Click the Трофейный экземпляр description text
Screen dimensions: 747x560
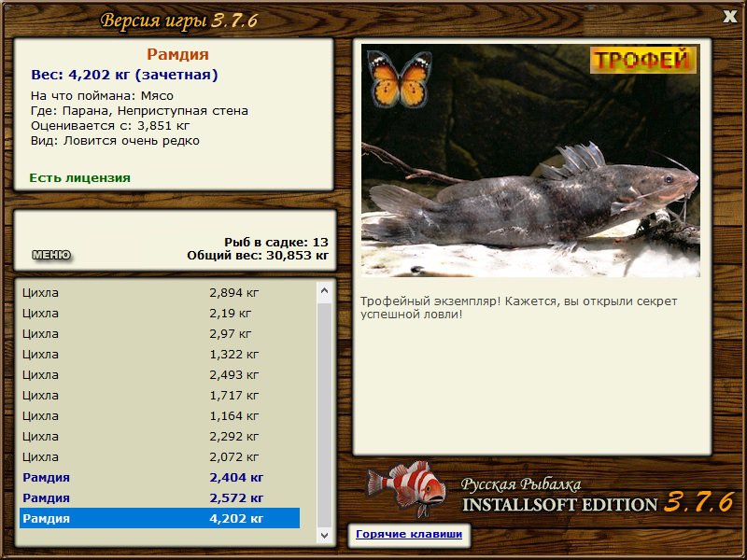point(518,308)
